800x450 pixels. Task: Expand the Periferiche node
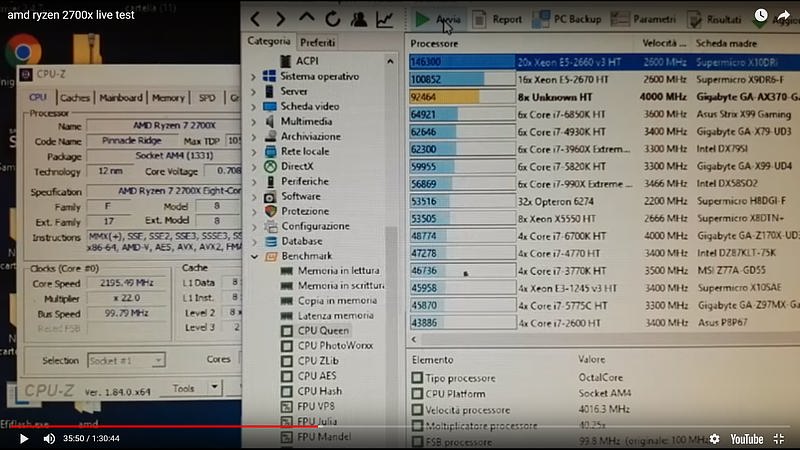click(254, 182)
